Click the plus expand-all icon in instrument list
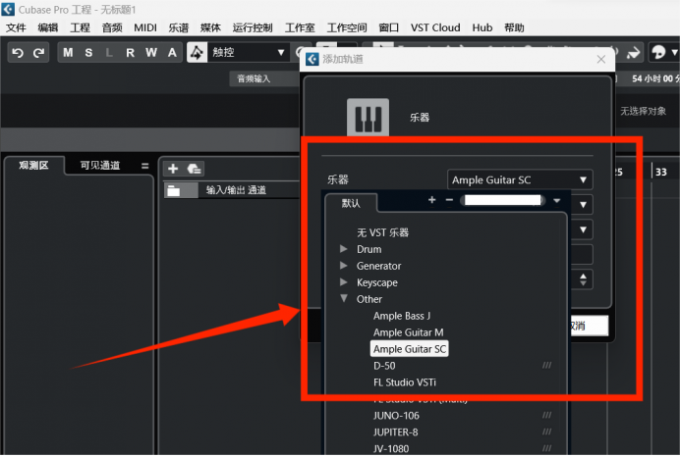The width and height of the screenshot is (680, 456). coord(432,200)
